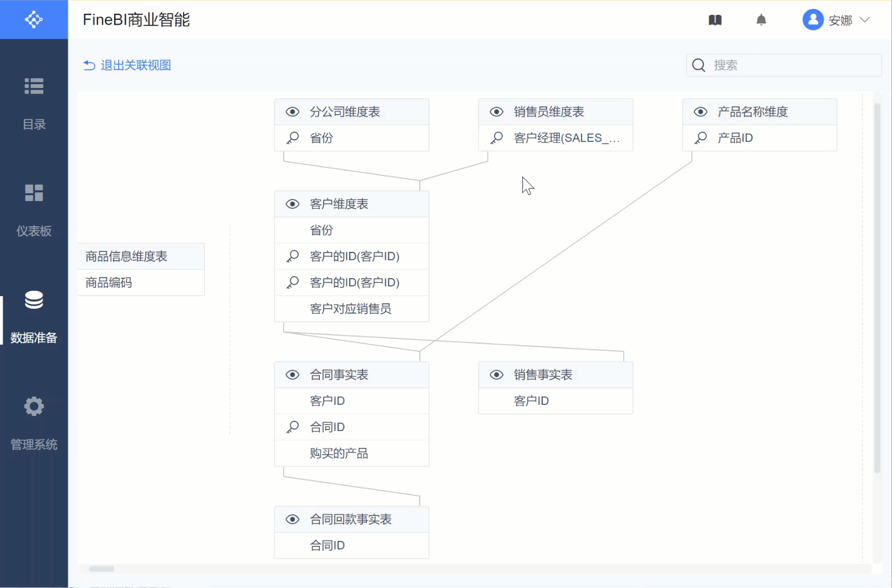This screenshot has height=588, width=892.
Task: Hide the 销售员维度表 table
Action: [497, 112]
